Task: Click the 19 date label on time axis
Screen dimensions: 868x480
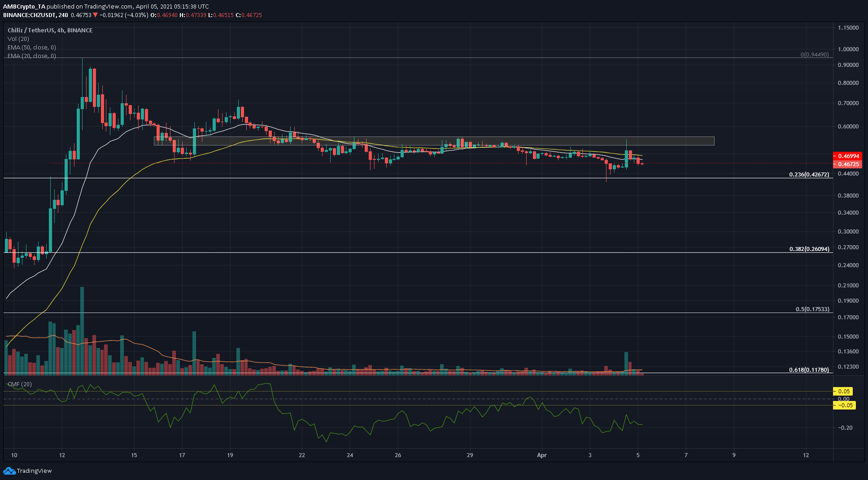Action: (x=230, y=455)
